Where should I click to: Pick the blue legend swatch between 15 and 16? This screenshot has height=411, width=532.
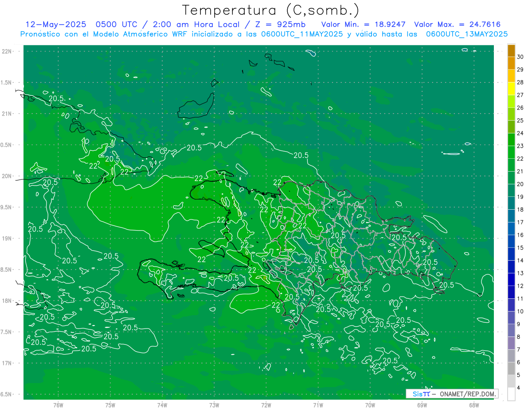(x=511, y=242)
